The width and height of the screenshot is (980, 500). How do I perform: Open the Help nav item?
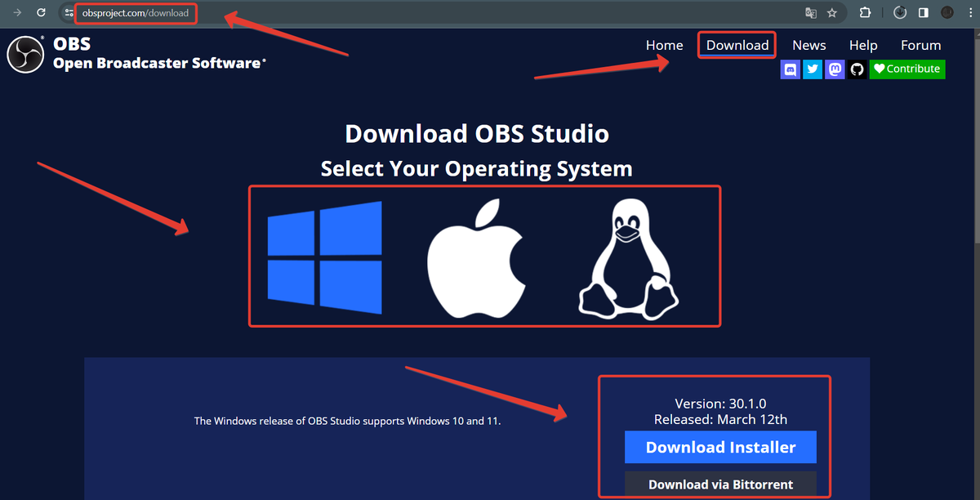(x=863, y=45)
